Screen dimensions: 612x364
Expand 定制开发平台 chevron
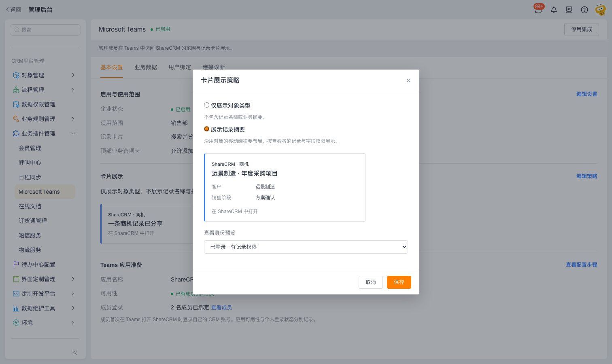tap(73, 294)
